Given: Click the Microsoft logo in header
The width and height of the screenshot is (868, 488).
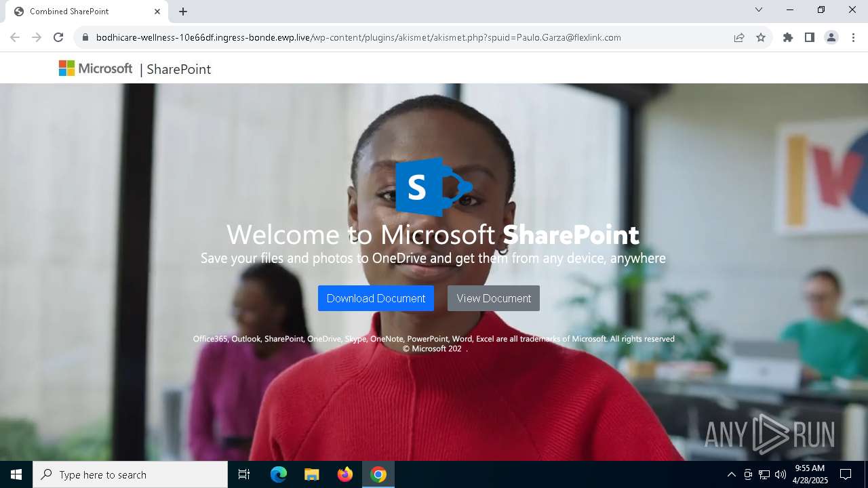Looking at the screenshot, I should tap(96, 68).
